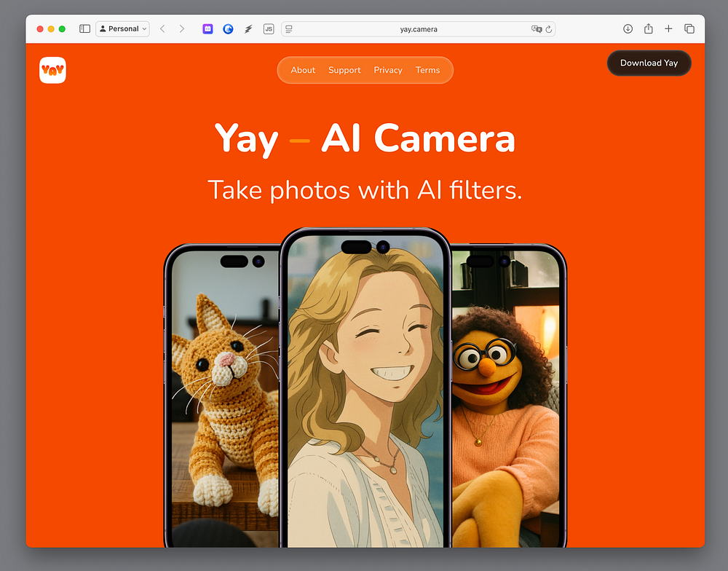Show tab overview icon
This screenshot has height=571, width=728.
[x=689, y=29]
